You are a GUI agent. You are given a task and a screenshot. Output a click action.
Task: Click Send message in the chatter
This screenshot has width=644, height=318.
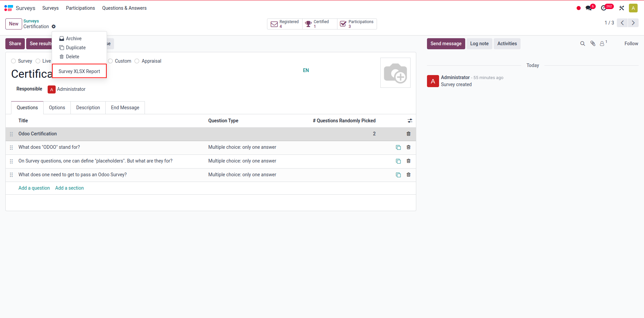point(446,44)
